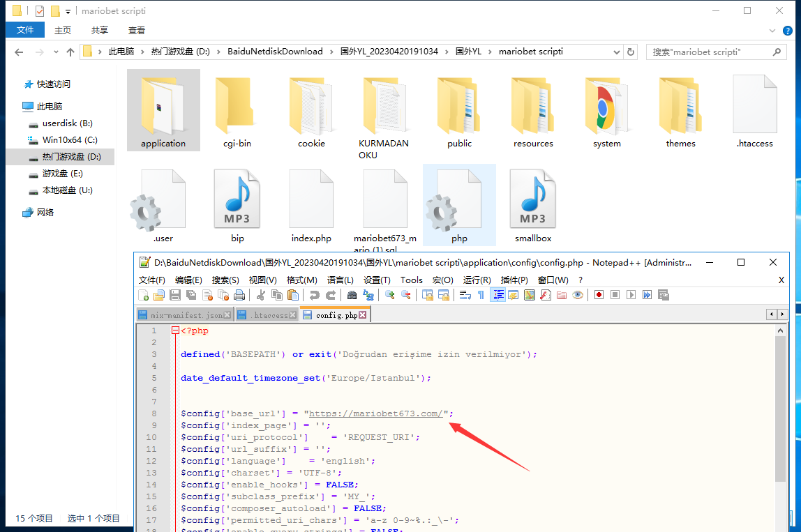Click the Zoom In magnifier icon

(390, 295)
